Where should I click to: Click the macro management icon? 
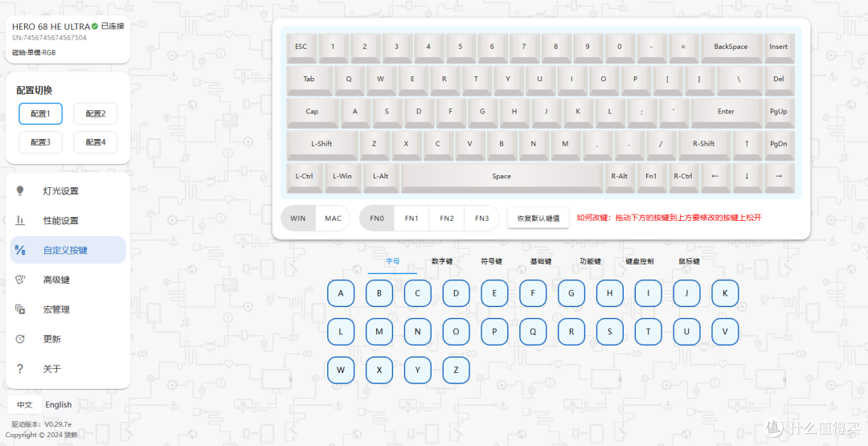(x=20, y=309)
